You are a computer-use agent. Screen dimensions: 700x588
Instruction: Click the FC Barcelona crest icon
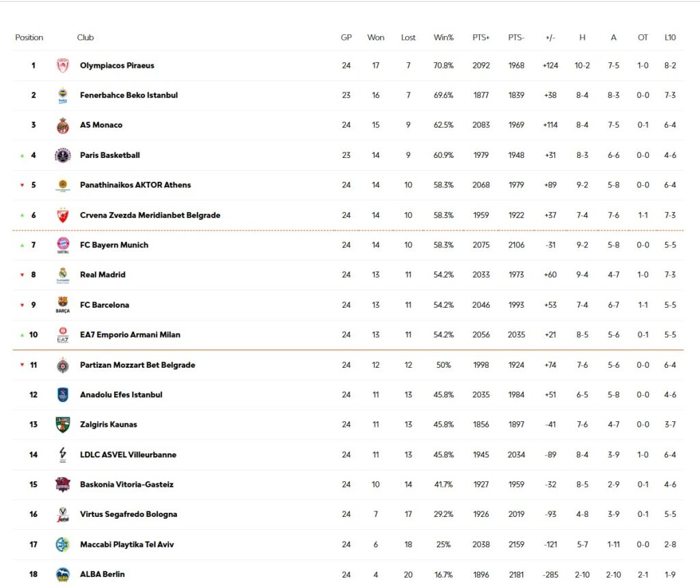tap(63, 305)
